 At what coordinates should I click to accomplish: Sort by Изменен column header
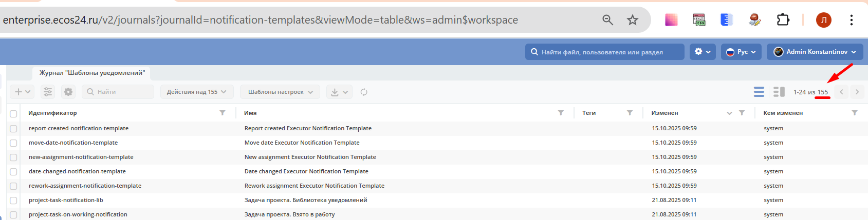coord(664,113)
